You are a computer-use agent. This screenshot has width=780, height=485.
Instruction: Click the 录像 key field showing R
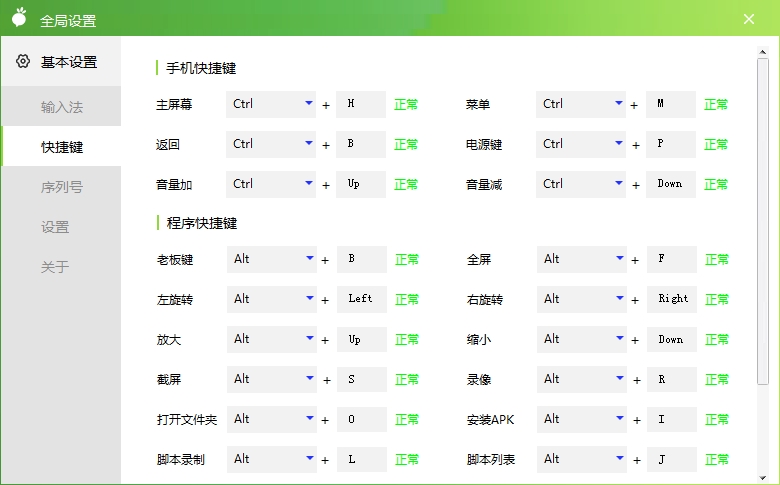point(672,379)
